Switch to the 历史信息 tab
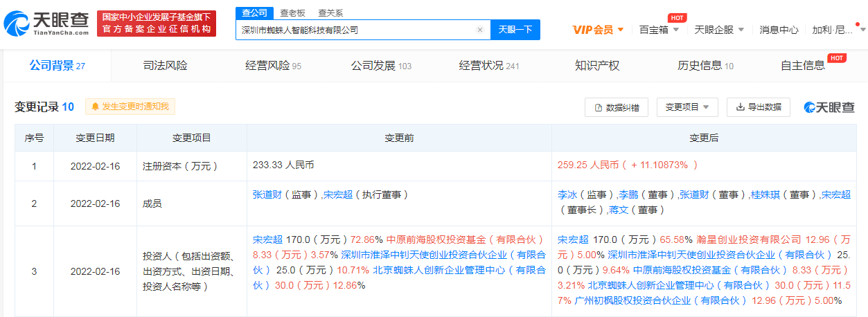Screen dimensions: 868x317 705,66
